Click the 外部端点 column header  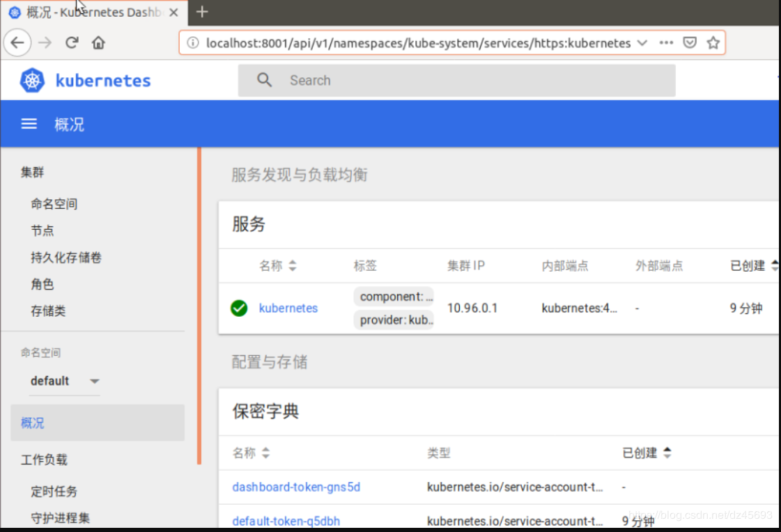[659, 266]
